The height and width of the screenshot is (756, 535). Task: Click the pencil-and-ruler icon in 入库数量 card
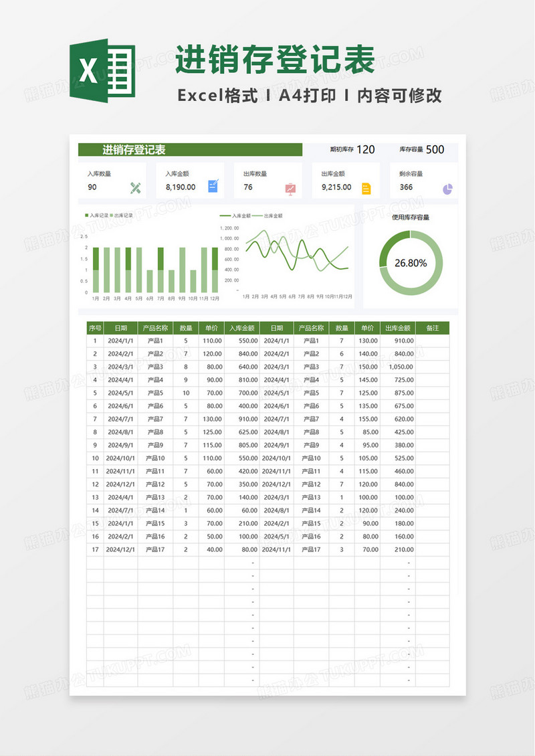pos(136,188)
